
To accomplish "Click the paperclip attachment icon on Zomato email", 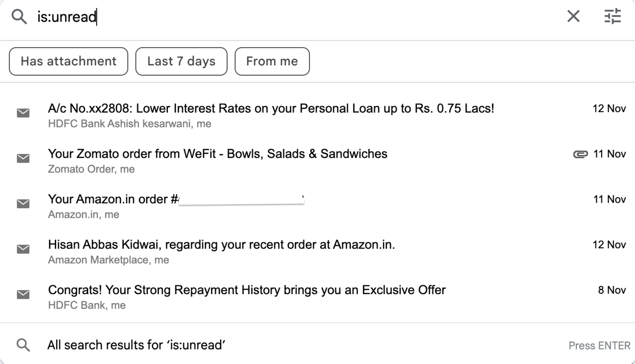I will point(580,155).
